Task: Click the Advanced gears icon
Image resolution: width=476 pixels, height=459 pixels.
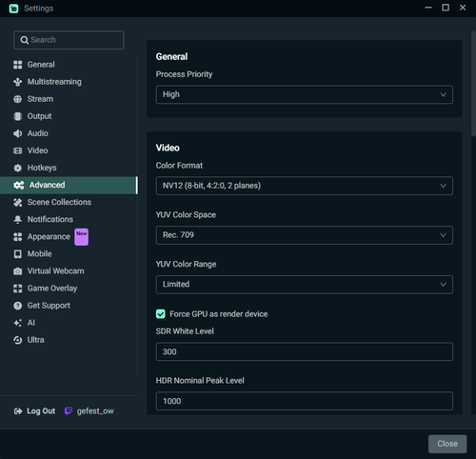Action: tap(19, 185)
